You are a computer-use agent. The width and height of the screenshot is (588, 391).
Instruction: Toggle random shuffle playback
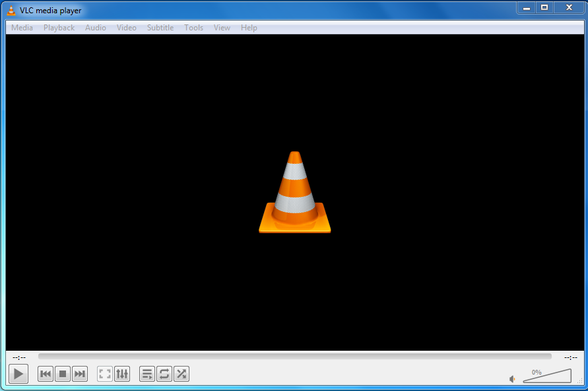click(181, 374)
